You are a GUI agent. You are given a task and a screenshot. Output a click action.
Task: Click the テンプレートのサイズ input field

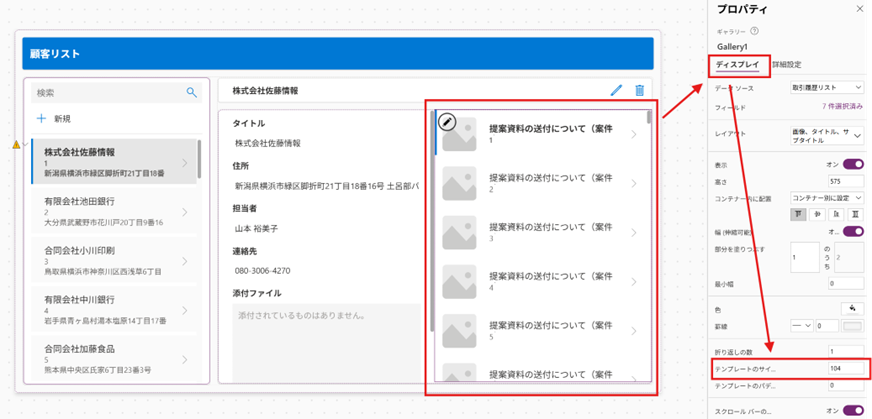[846, 370]
